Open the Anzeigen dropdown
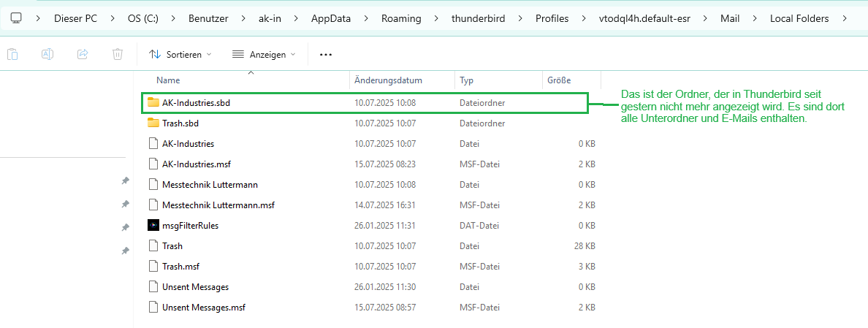The width and height of the screenshot is (868, 328). coord(264,54)
